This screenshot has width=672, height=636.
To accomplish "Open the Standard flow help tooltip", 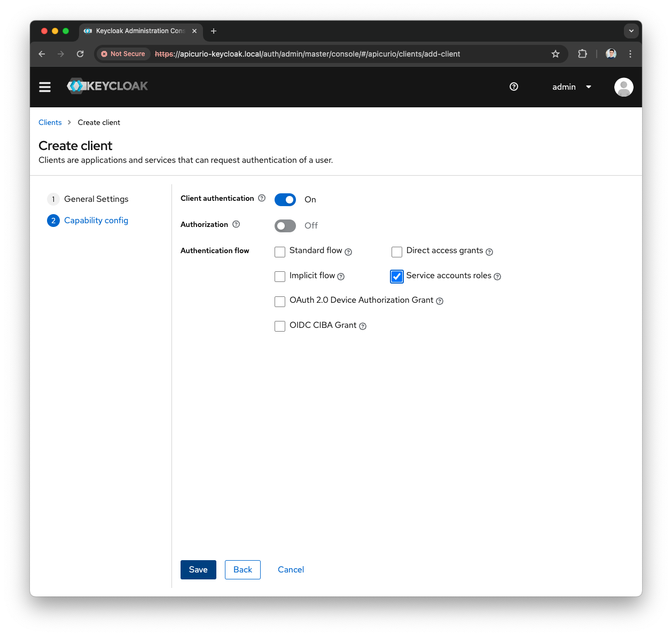I will coord(348,252).
